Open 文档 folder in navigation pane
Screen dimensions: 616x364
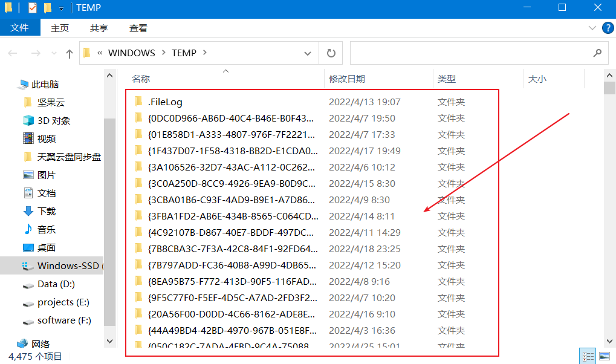[46, 193]
